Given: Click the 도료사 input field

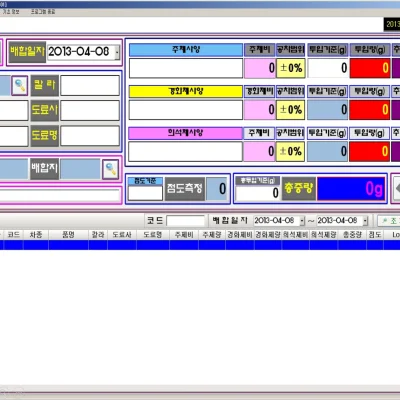Looking at the screenshot, I should [x=90, y=111].
